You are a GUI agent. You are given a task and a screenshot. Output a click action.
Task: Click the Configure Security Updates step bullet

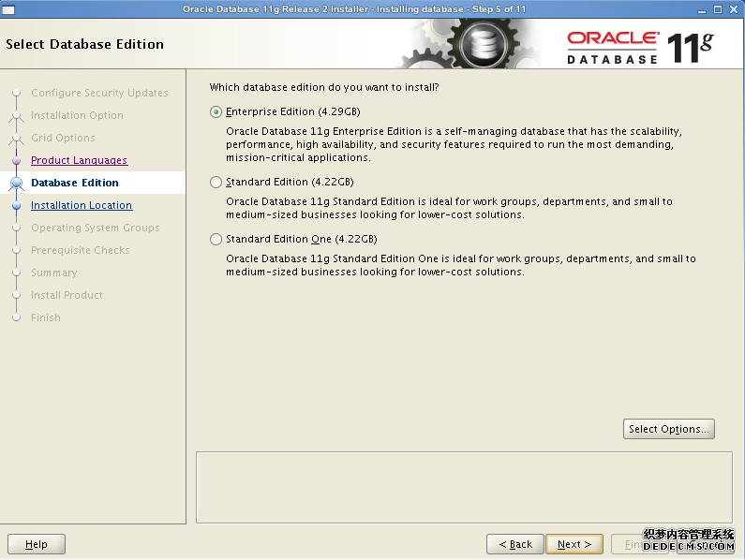coord(16,94)
